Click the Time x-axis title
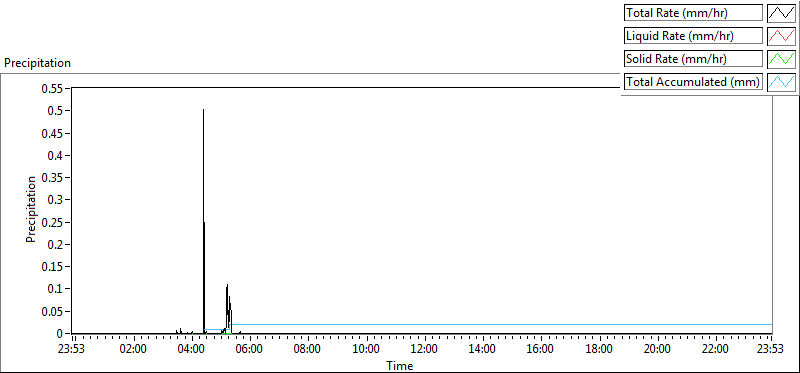The image size is (800, 373). click(x=400, y=365)
